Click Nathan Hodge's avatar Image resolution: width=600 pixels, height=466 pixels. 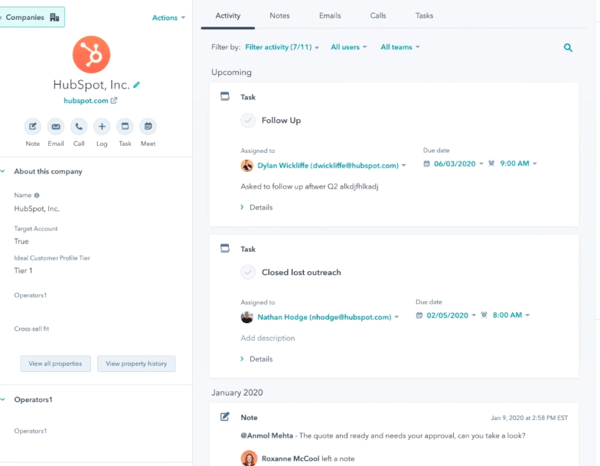247,317
